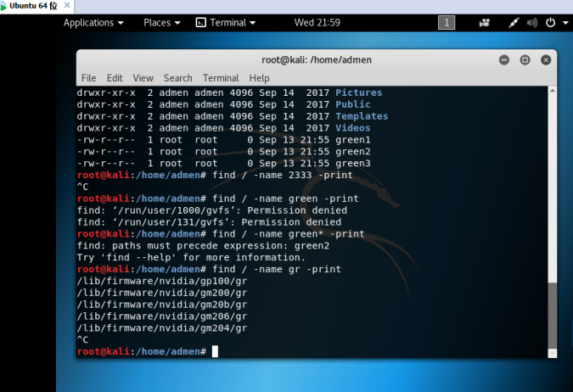Click the terminal title root@kali: /home/admen
This screenshot has height=392, width=573.
[317, 60]
